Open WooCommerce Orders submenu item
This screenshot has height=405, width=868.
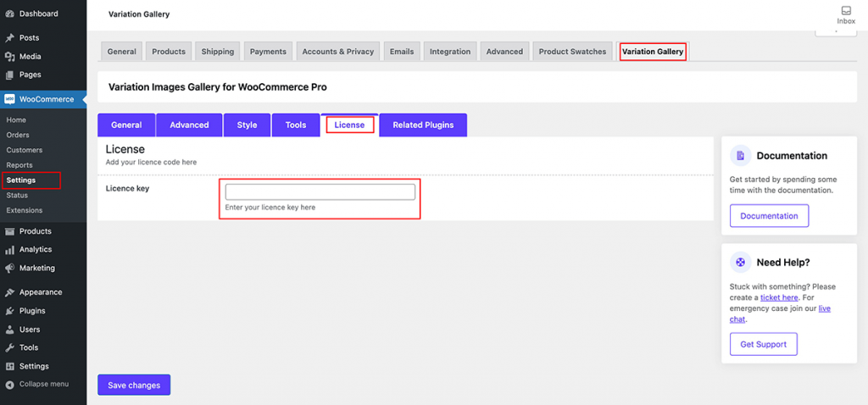point(18,135)
